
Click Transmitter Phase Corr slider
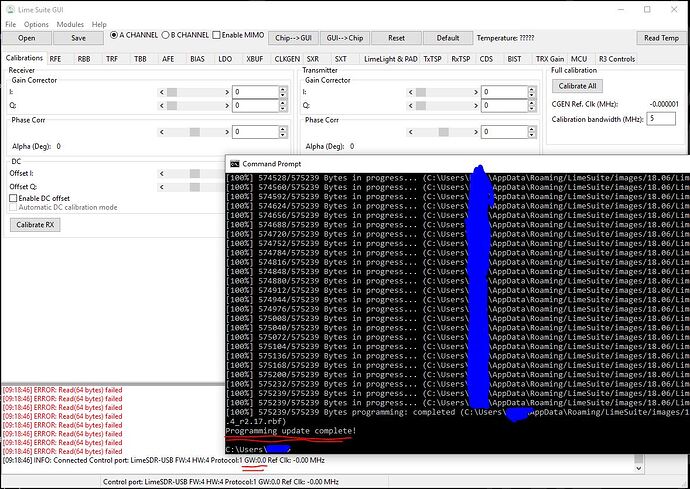coord(443,132)
